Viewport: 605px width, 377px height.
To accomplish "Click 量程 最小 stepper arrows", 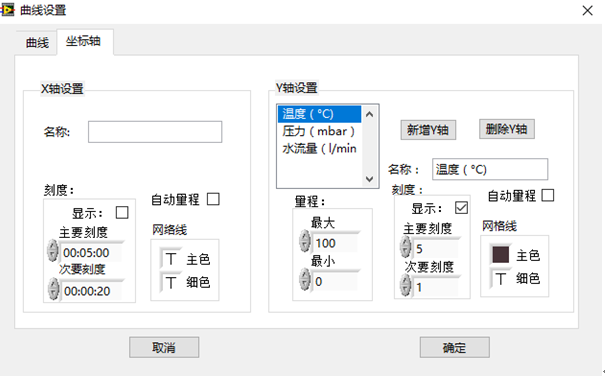I will 305,280.
